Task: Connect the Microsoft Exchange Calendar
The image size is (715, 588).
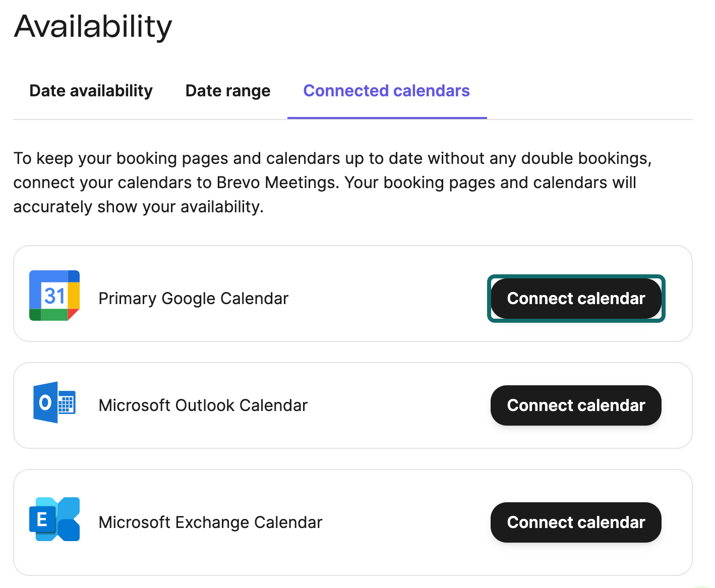Action: point(576,522)
